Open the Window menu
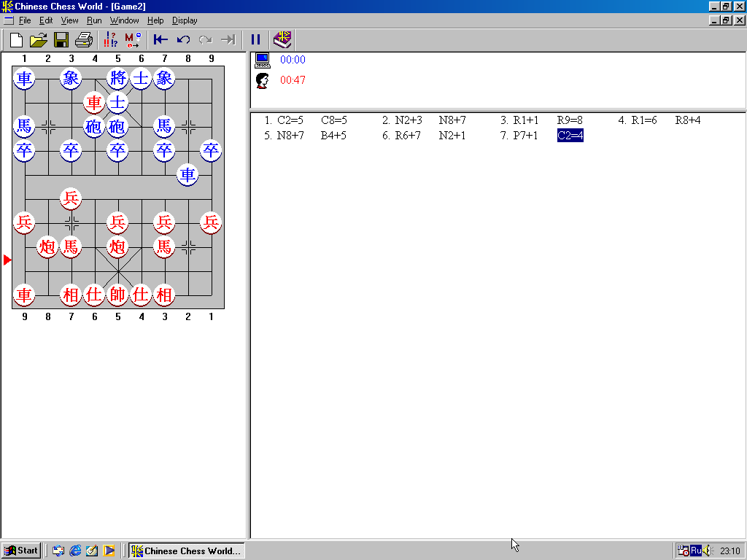747x560 pixels. tap(124, 20)
